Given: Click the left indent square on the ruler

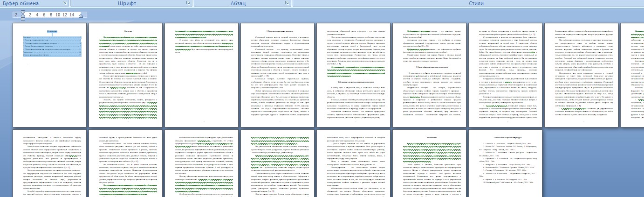Looking at the screenshot, I should (23, 18).
